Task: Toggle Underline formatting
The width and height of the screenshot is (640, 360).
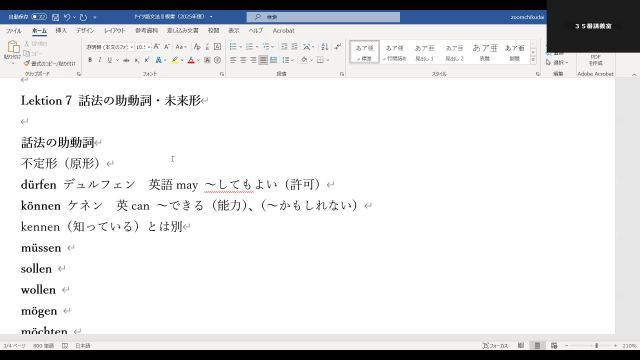Action: tap(109, 60)
